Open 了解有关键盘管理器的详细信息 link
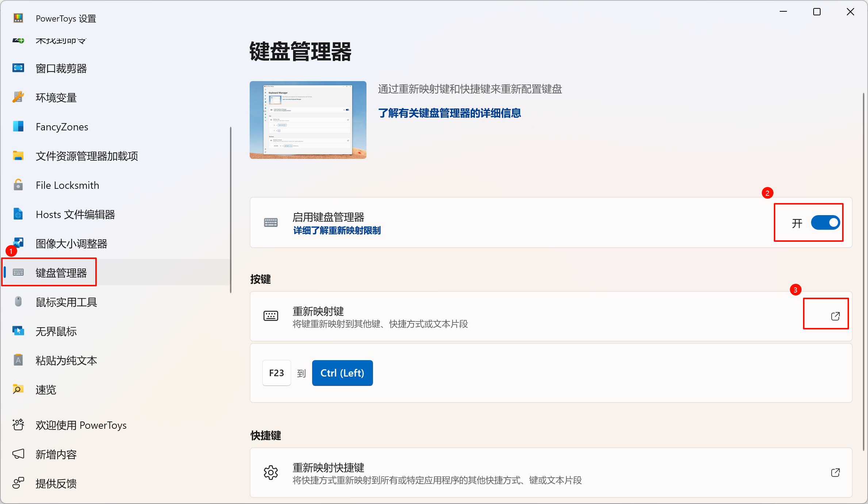This screenshot has width=868, height=504. click(x=449, y=113)
